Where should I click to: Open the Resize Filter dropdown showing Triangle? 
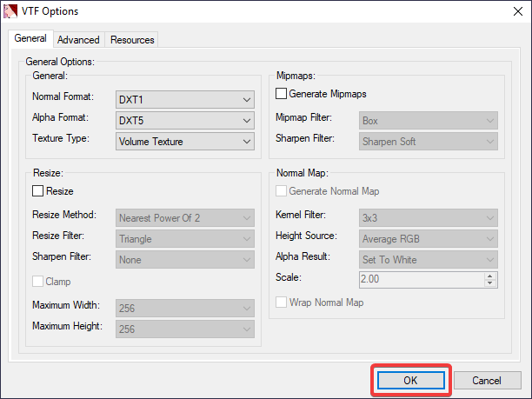coord(185,239)
